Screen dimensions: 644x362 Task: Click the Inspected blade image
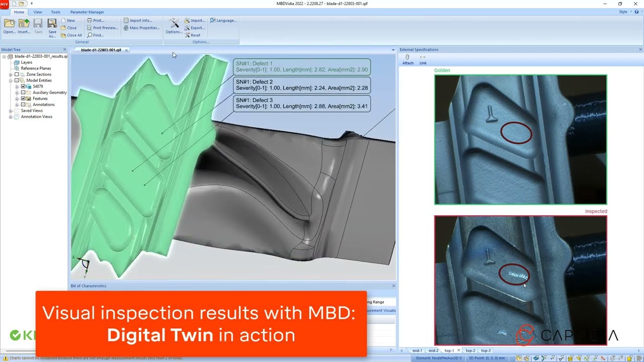pyautogui.click(x=521, y=281)
